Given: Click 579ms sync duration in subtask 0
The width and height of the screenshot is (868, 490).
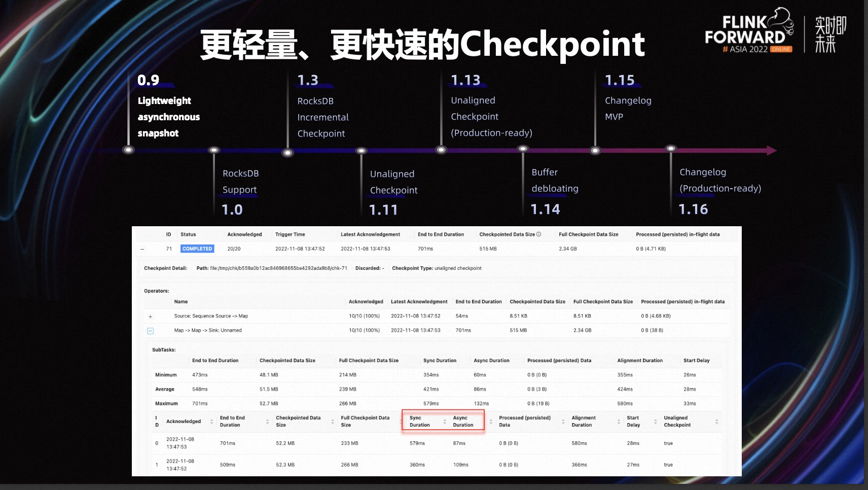Looking at the screenshot, I should click(417, 443).
